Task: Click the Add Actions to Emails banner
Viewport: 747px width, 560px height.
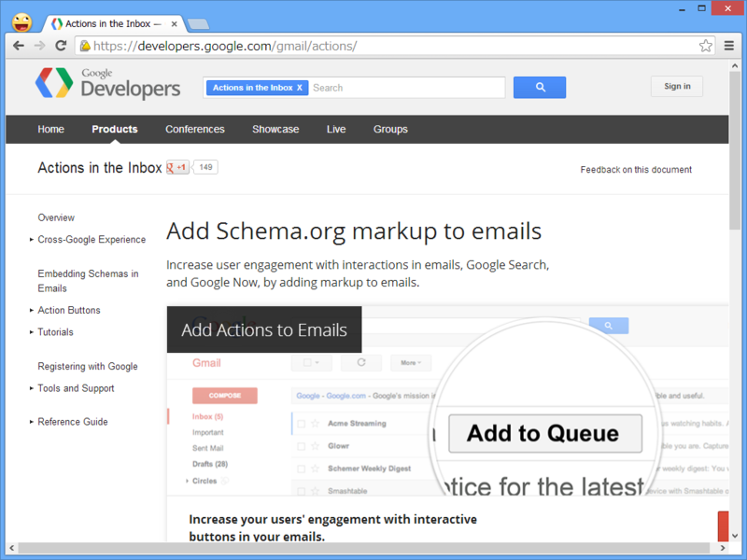Action: point(264,329)
